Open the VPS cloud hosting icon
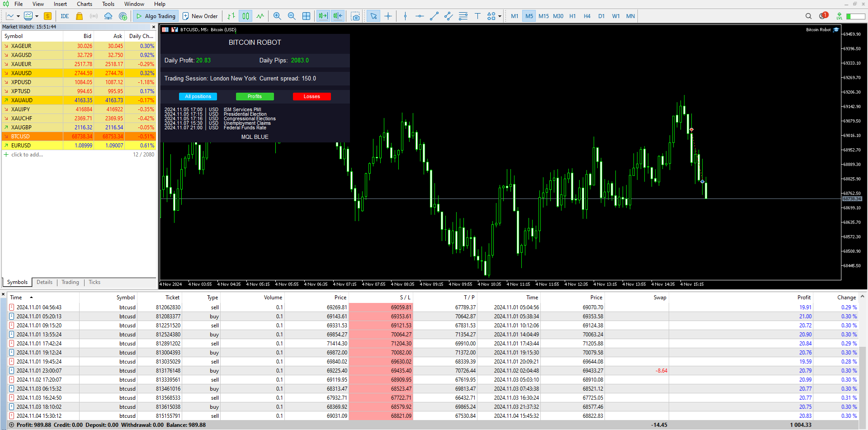The image size is (868, 430). [108, 16]
